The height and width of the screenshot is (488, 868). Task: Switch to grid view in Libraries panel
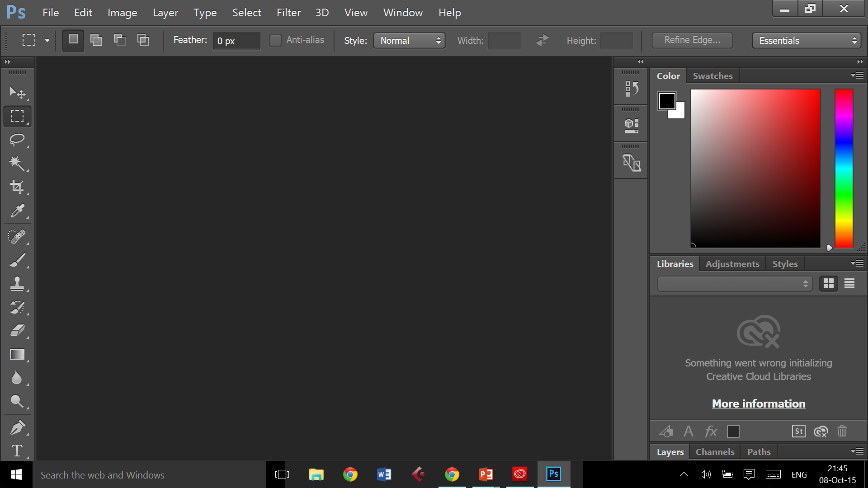click(x=829, y=284)
